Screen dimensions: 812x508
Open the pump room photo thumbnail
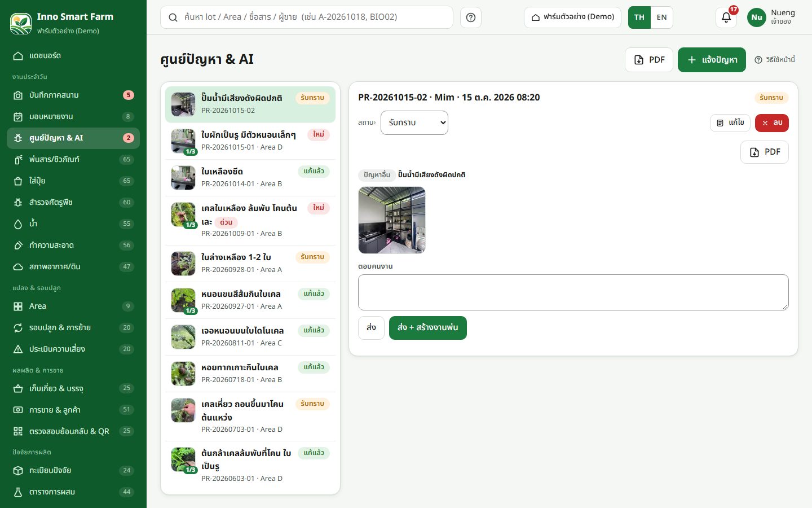(x=392, y=220)
